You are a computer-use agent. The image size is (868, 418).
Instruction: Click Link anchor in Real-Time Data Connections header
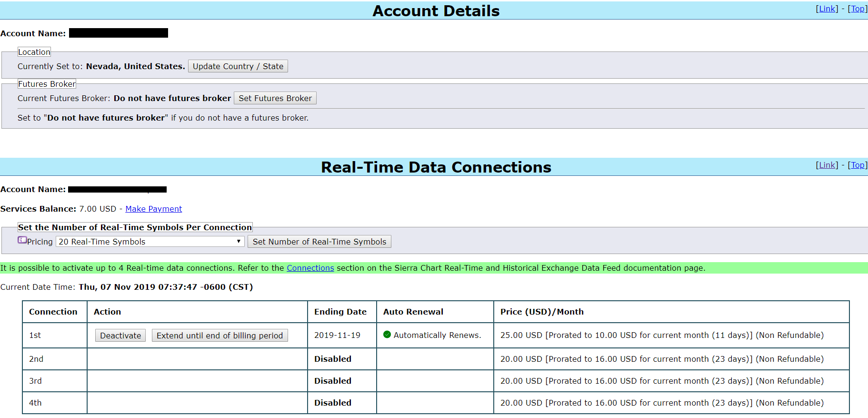(x=827, y=165)
